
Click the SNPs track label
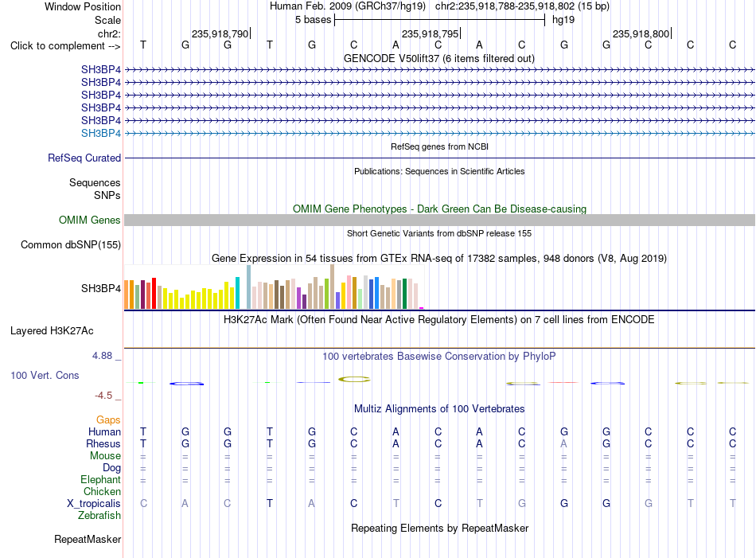coord(107,195)
